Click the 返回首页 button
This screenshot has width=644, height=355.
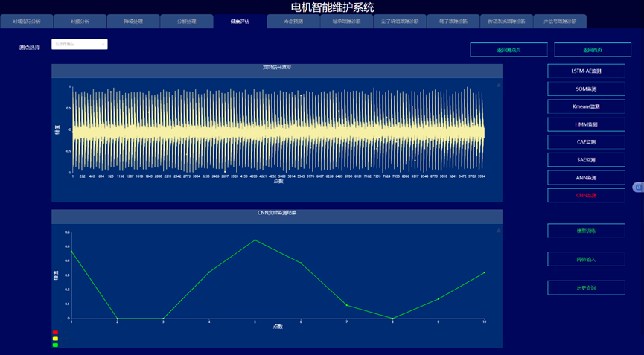[593, 50]
